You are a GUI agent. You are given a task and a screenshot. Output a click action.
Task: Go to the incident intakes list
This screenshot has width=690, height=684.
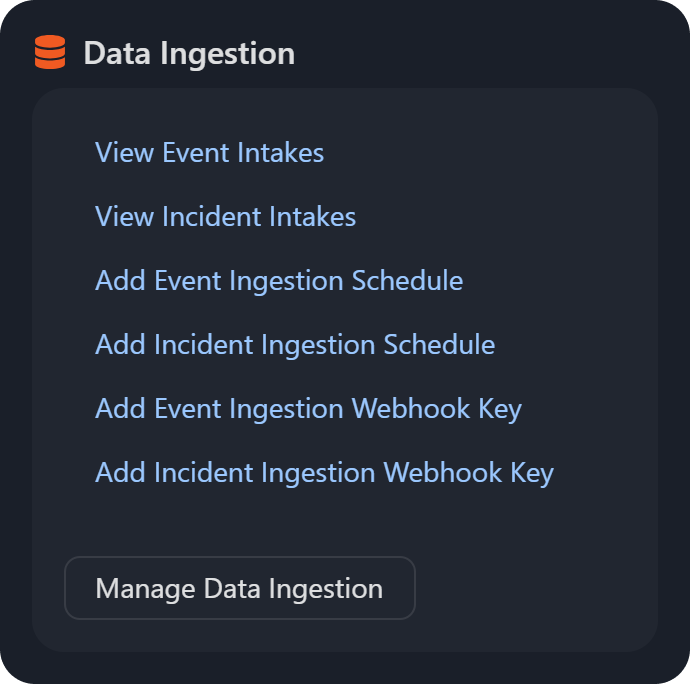click(225, 217)
